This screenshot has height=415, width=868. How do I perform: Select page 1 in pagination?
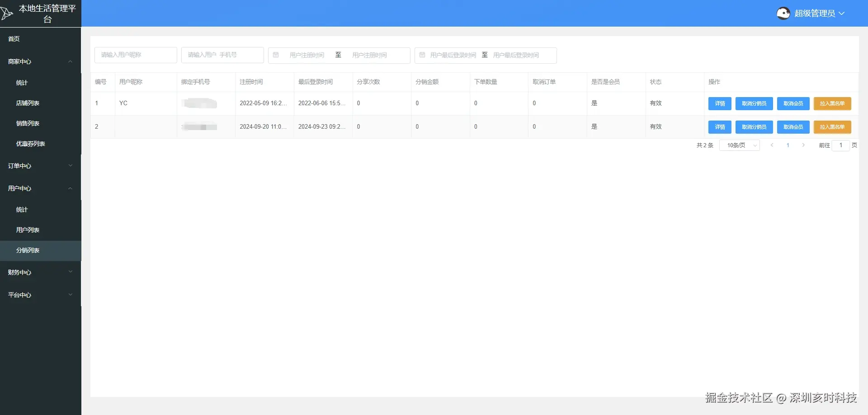point(788,145)
